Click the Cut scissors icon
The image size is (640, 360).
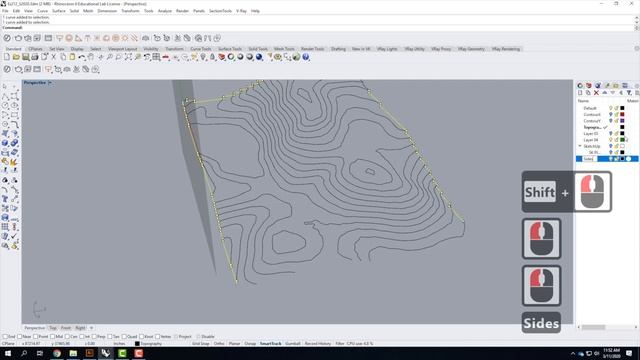tap(53, 57)
